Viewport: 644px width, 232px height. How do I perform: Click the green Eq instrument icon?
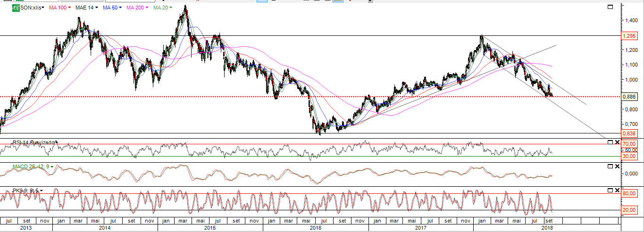[16, 8]
